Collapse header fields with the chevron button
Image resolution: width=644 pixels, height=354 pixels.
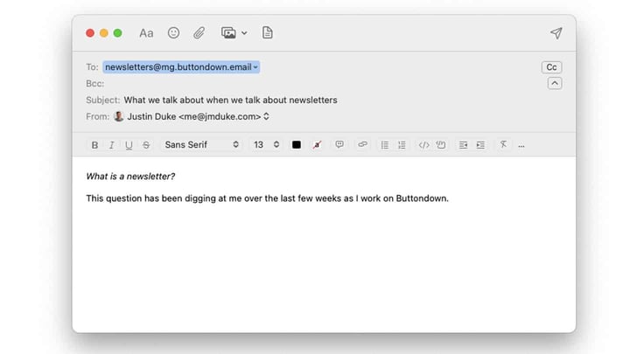[555, 83]
